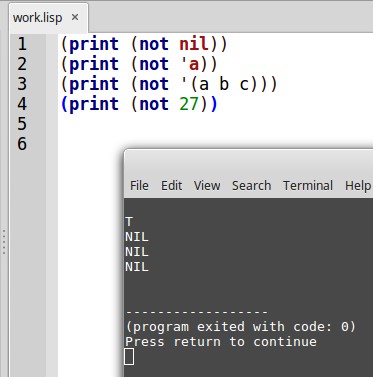This screenshot has height=377, width=373.
Task: Click line number 3 in gutter
Action: pos(22,84)
